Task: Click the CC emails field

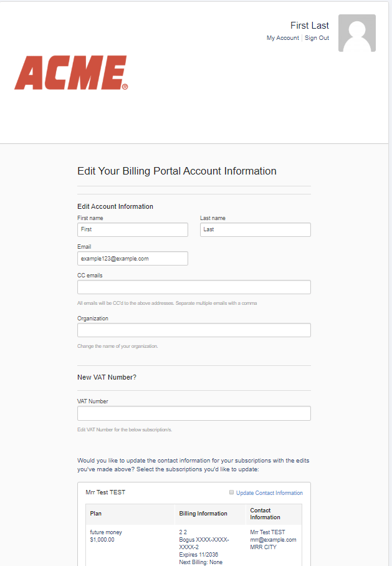Action: [x=193, y=287]
